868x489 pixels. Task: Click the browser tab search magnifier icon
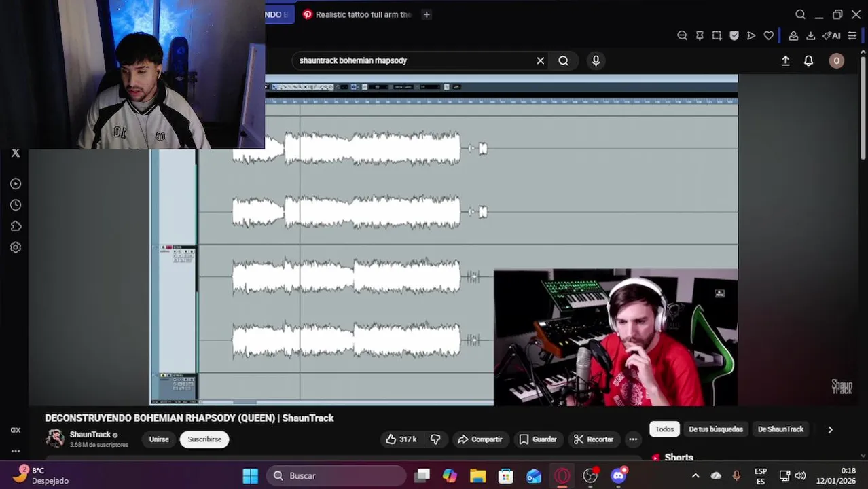point(800,14)
